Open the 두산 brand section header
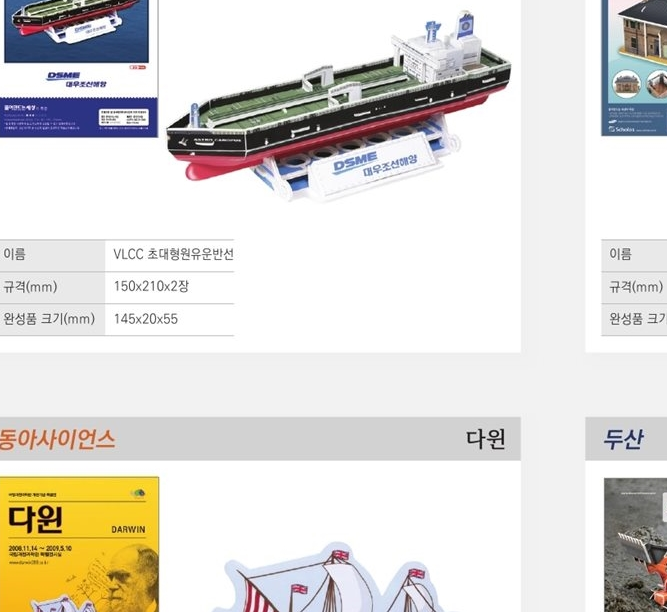The image size is (667, 612). [x=623, y=439]
